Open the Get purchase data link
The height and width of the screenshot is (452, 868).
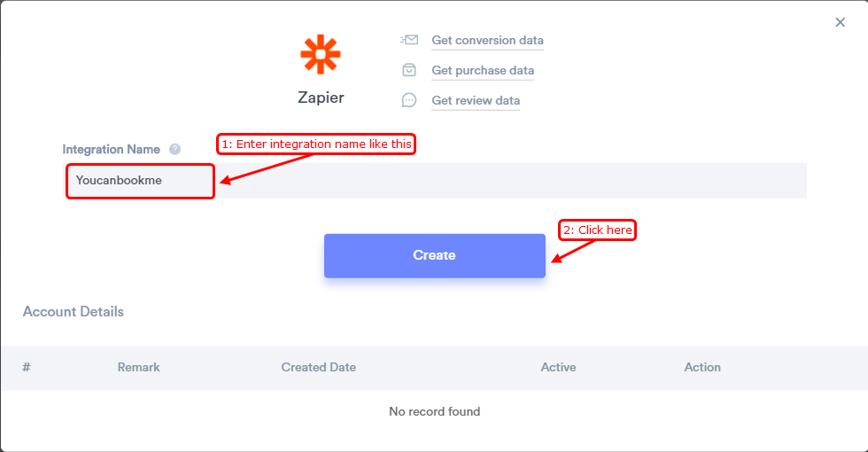(483, 70)
